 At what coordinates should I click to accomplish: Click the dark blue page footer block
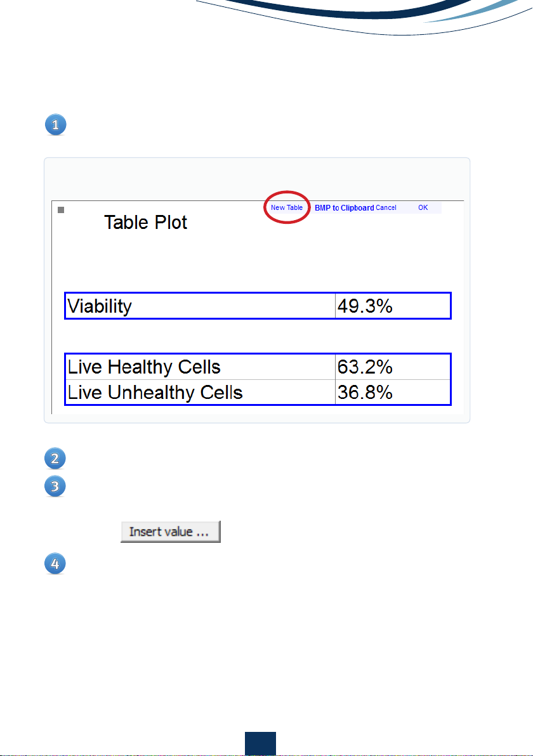pos(260,744)
